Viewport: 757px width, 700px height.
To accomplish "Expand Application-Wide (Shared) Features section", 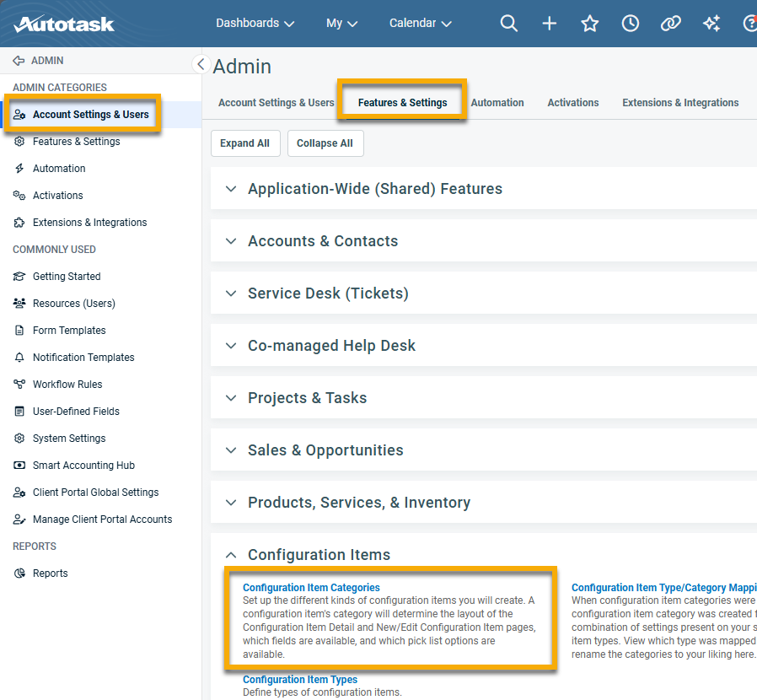I will coord(231,189).
